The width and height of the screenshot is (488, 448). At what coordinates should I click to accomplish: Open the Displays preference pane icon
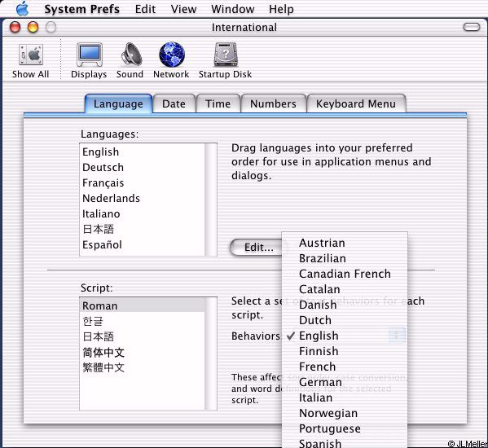(90, 55)
